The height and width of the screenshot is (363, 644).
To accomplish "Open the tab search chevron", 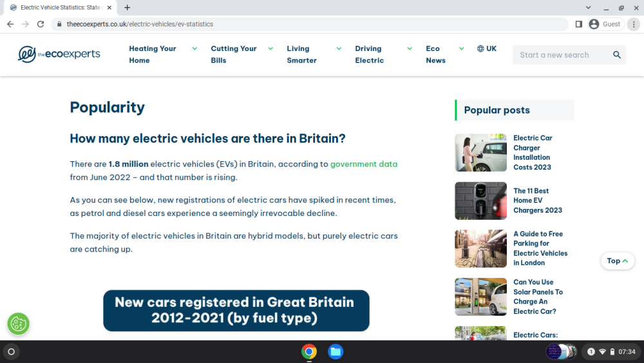I will [588, 7].
